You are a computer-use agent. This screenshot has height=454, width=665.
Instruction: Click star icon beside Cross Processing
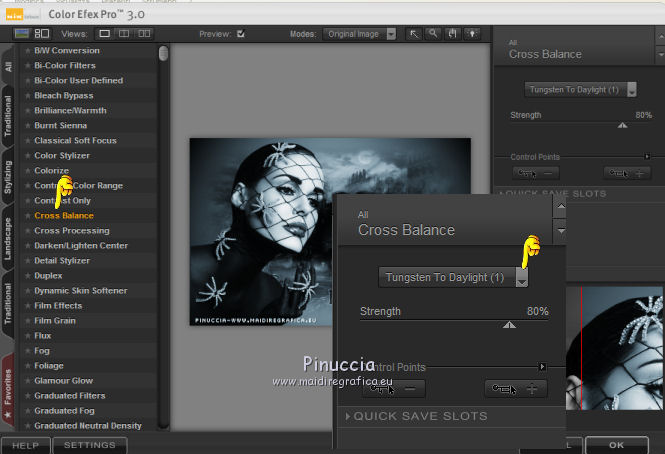click(28, 230)
